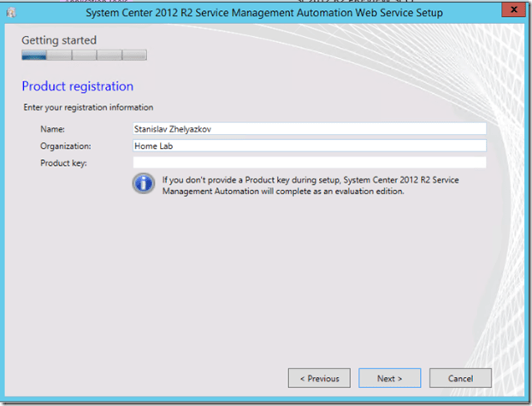Click the last progress bar segment
Image resolution: width=532 pixels, height=406 pixels.
coord(134,56)
